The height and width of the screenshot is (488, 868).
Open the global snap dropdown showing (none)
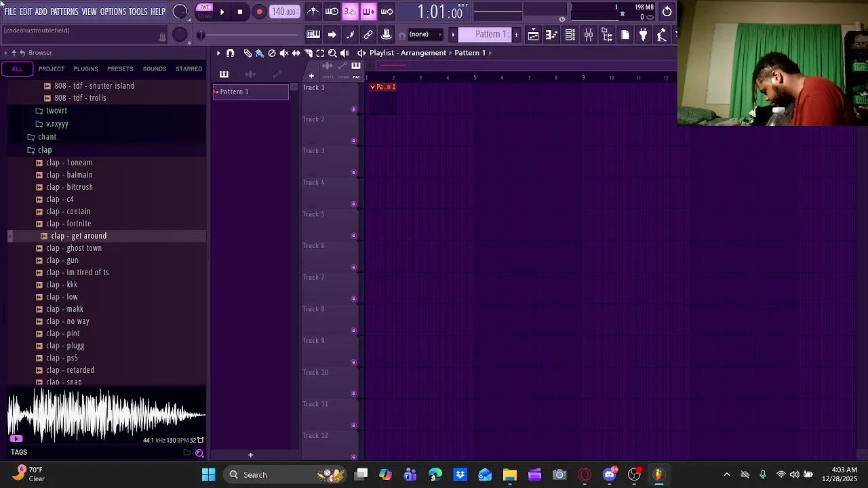coord(425,35)
